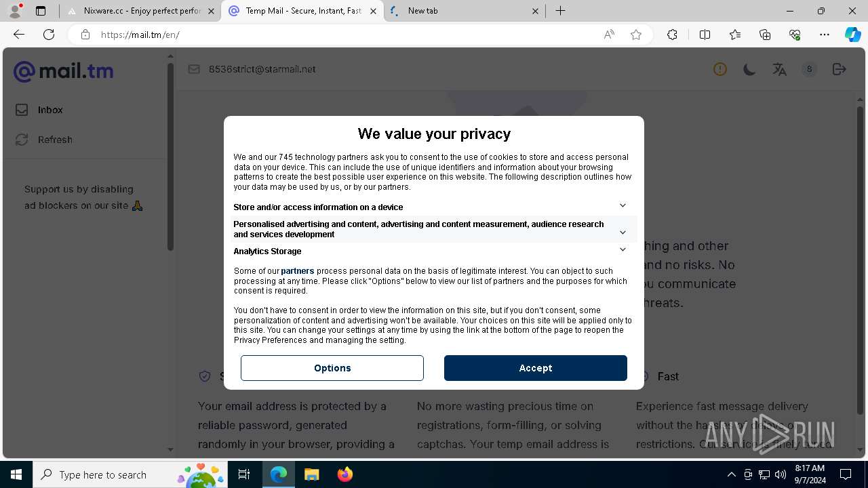Open the language translate icon
This screenshot has height=488, width=868.
[779, 69]
